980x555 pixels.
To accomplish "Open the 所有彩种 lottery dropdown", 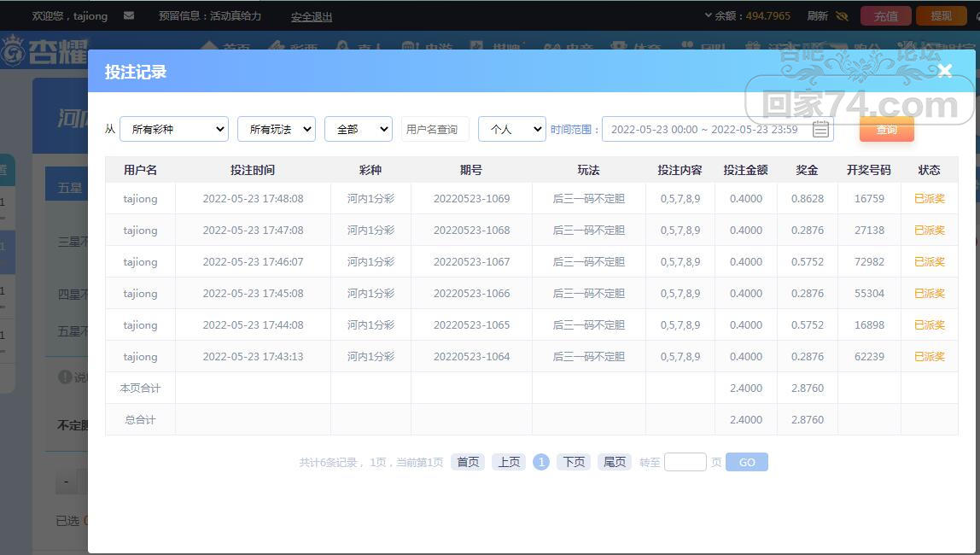I will tap(174, 130).
